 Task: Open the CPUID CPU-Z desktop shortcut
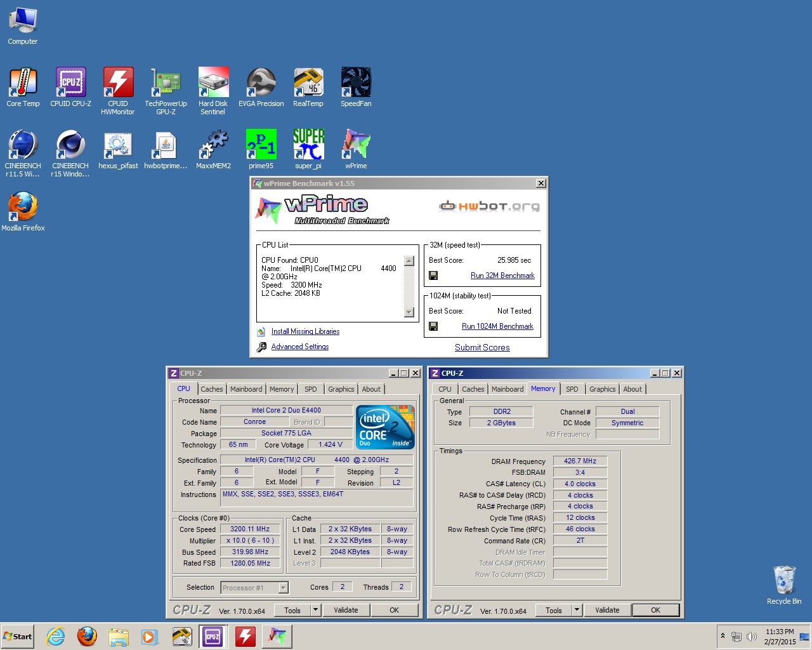tap(70, 88)
